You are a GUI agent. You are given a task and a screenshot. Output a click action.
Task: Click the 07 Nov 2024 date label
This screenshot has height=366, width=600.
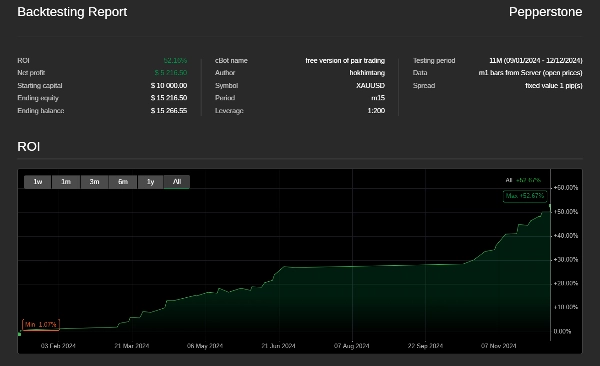(498, 346)
